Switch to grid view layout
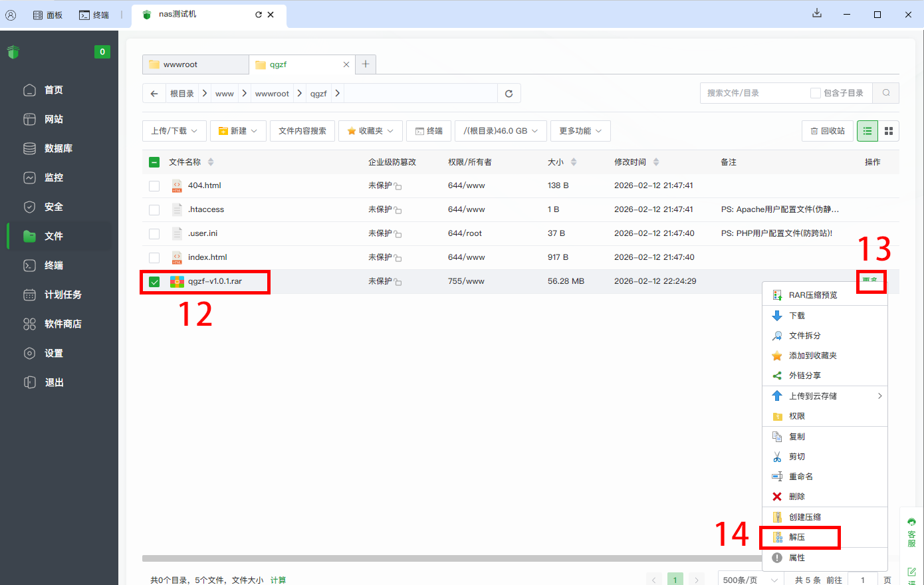This screenshot has height=585, width=924. pyautogui.click(x=889, y=131)
